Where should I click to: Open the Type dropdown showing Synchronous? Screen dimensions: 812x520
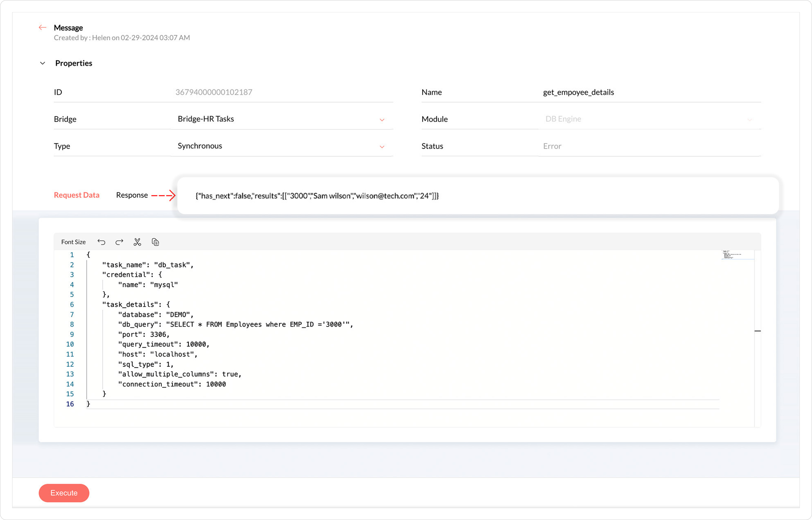pyautogui.click(x=382, y=146)
